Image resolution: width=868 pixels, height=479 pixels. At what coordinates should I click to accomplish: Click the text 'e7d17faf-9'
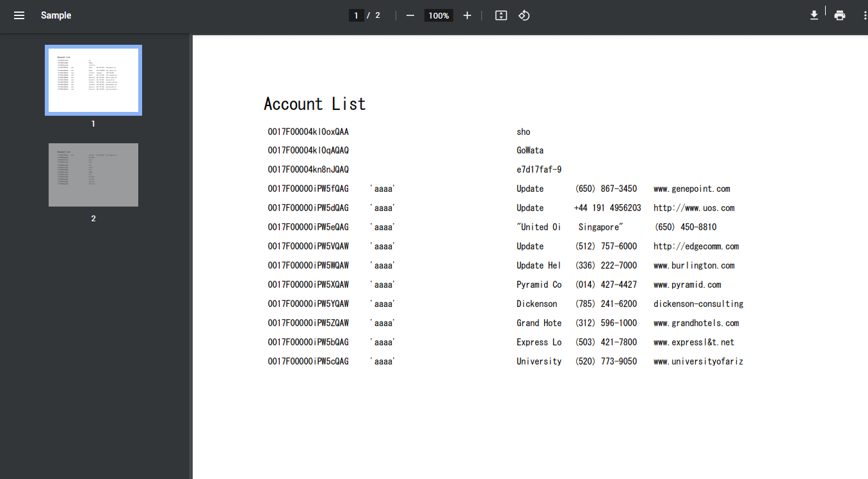[539, 169]
